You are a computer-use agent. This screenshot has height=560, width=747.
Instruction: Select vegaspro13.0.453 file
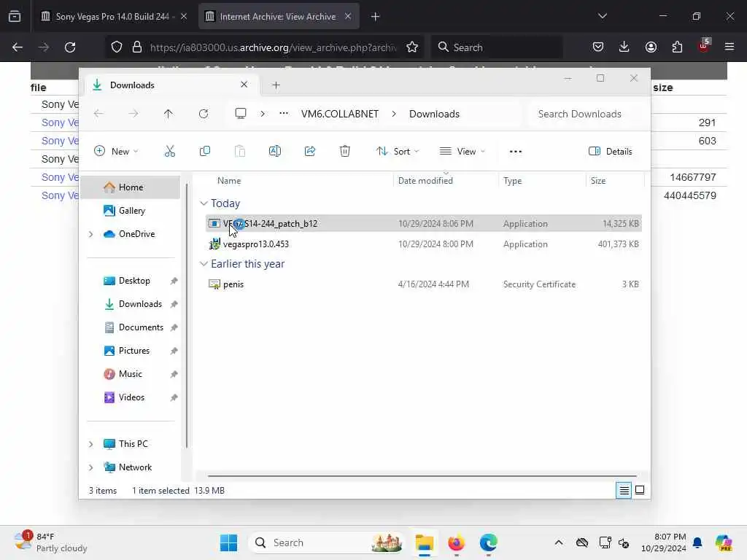[x=424, y=244]
